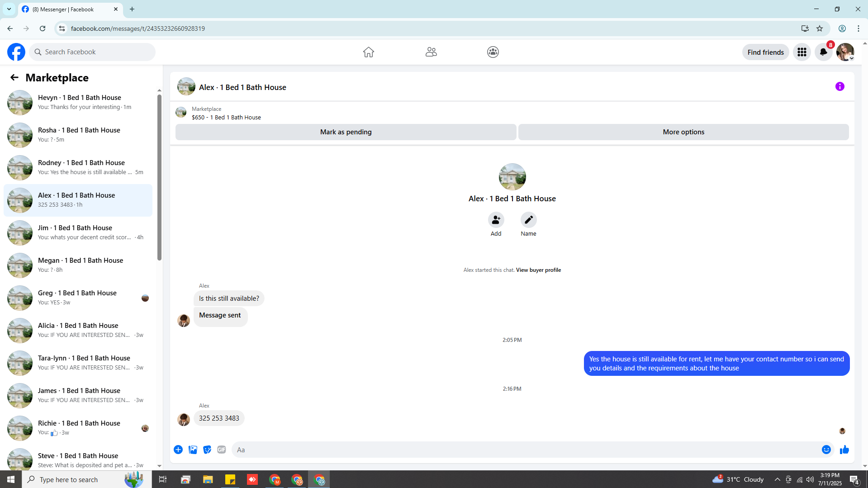Image resolution: width=868 pixels, height=488 pixels.
Task: Open the Megan conversation
Action: (x=78, y=265)
